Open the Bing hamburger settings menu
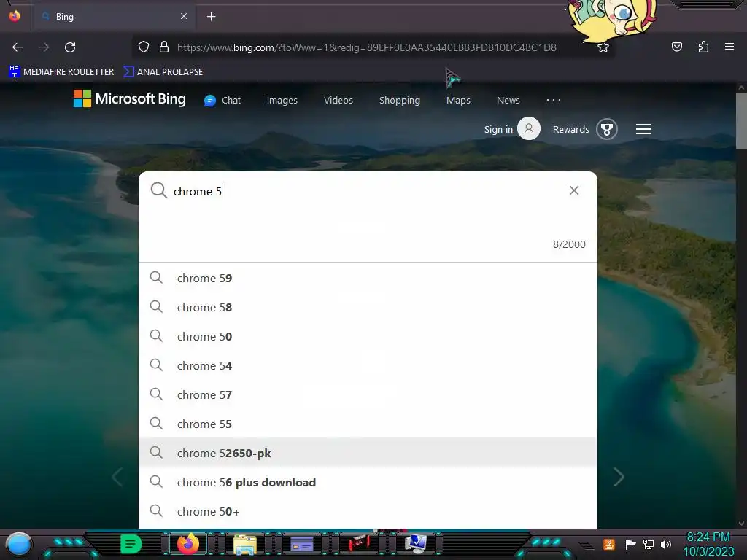Viewport: 747px width, 560px height. [643, 129]
